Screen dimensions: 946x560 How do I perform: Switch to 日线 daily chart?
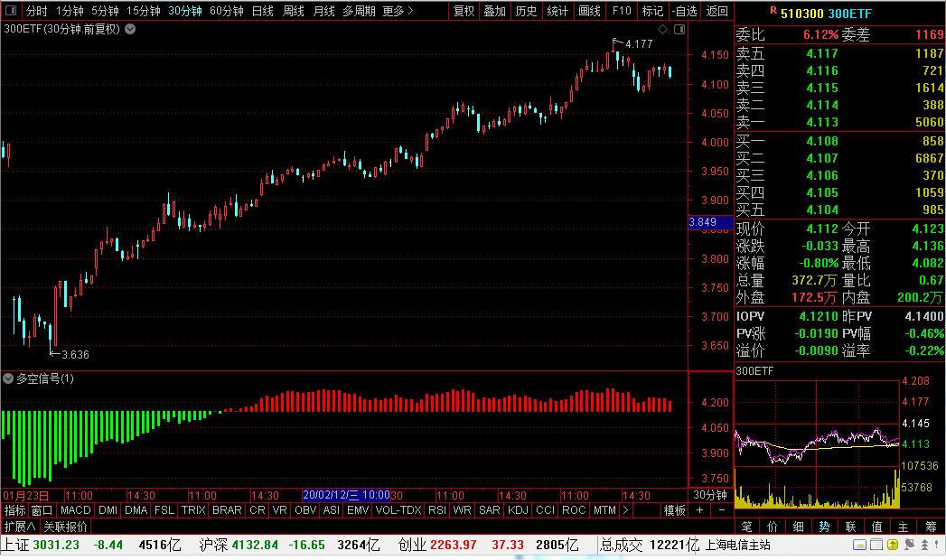pyautogui.click(x=262, y=11)
